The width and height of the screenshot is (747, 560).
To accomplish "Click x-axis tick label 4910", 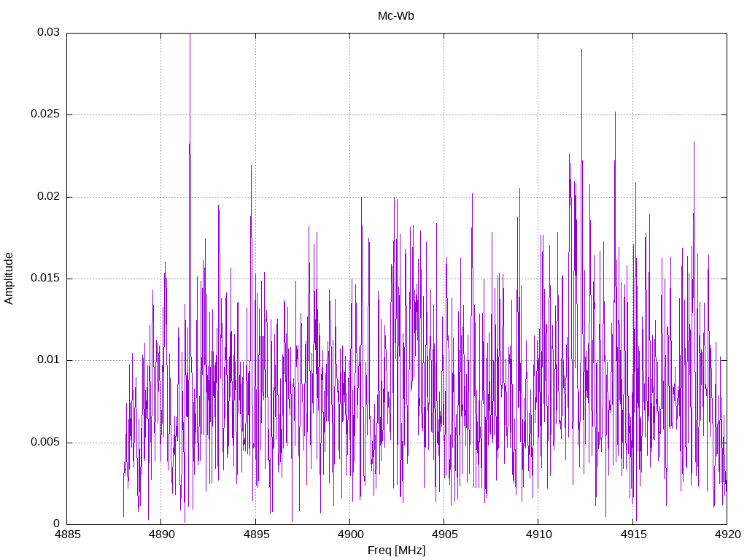I will tap(538, 534).
